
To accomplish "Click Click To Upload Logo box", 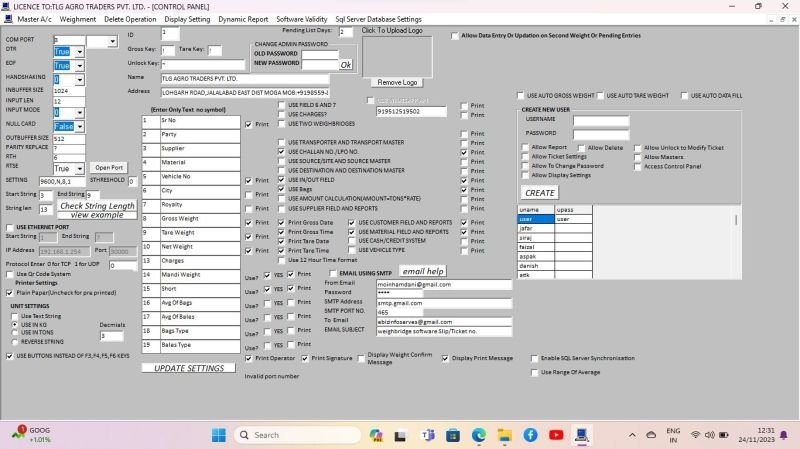I will 397,56.
